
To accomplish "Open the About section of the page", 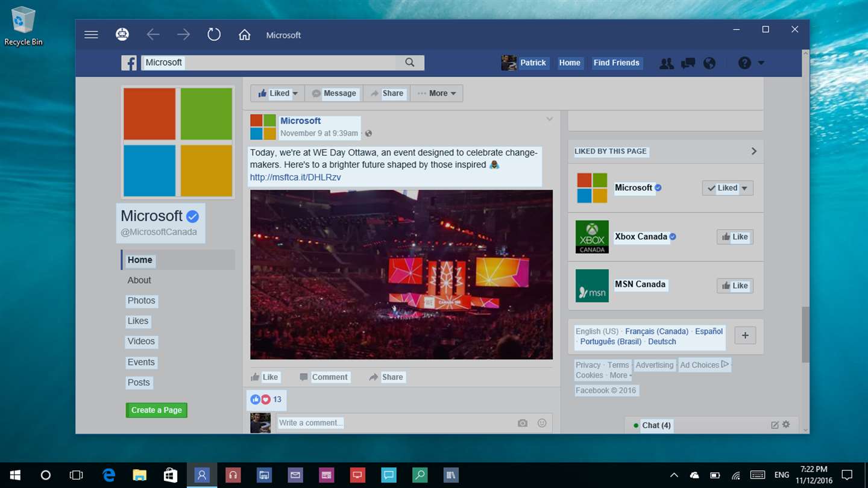I will pos(139,280).
